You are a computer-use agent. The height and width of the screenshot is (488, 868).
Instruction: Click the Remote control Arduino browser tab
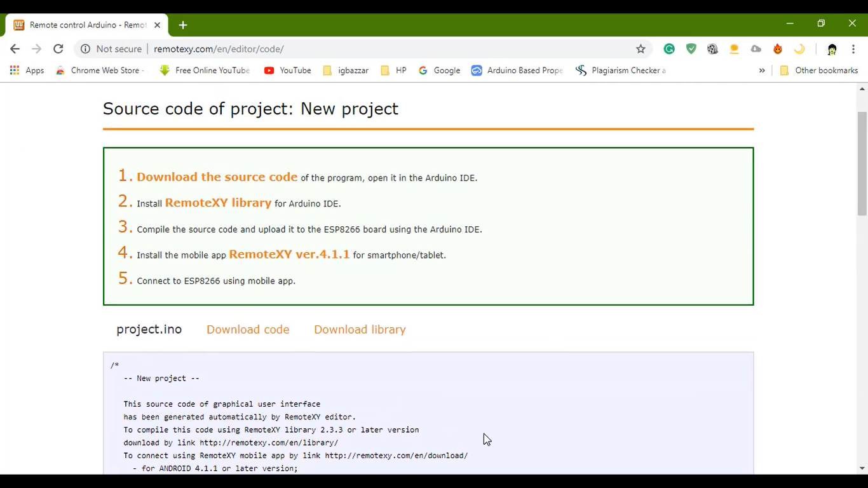[x=83, y=25]
